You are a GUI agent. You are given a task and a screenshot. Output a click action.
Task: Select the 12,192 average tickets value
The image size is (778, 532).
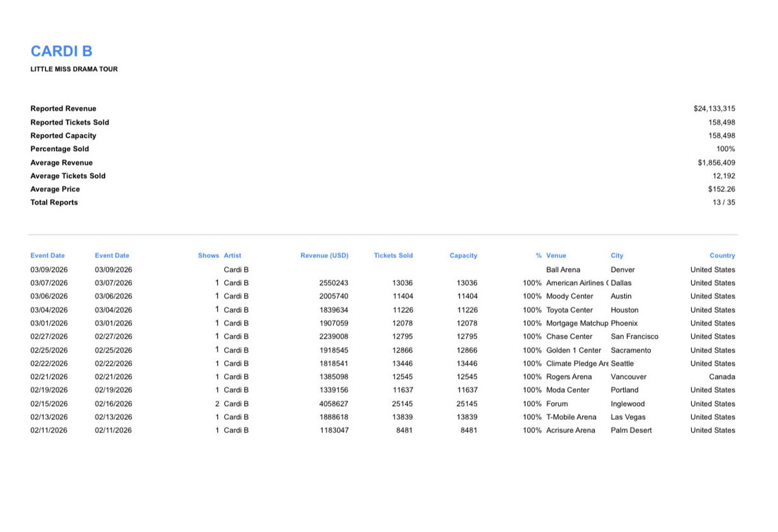724,176
